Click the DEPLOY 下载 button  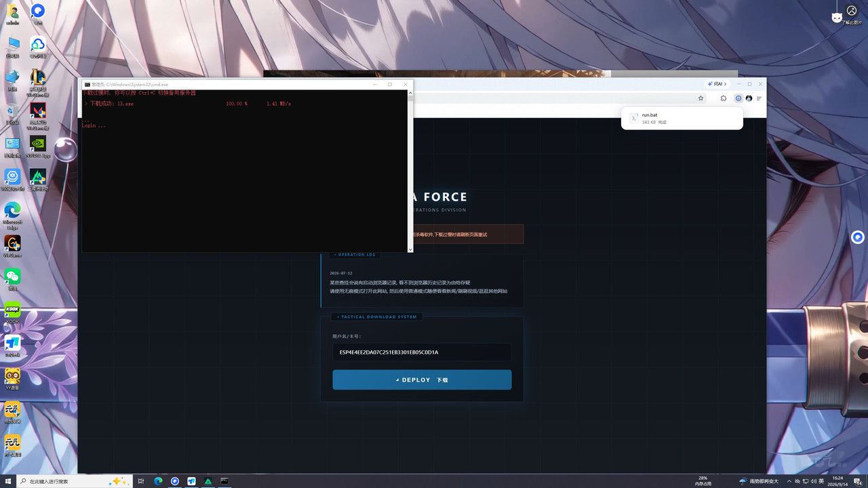coord(422,380)
